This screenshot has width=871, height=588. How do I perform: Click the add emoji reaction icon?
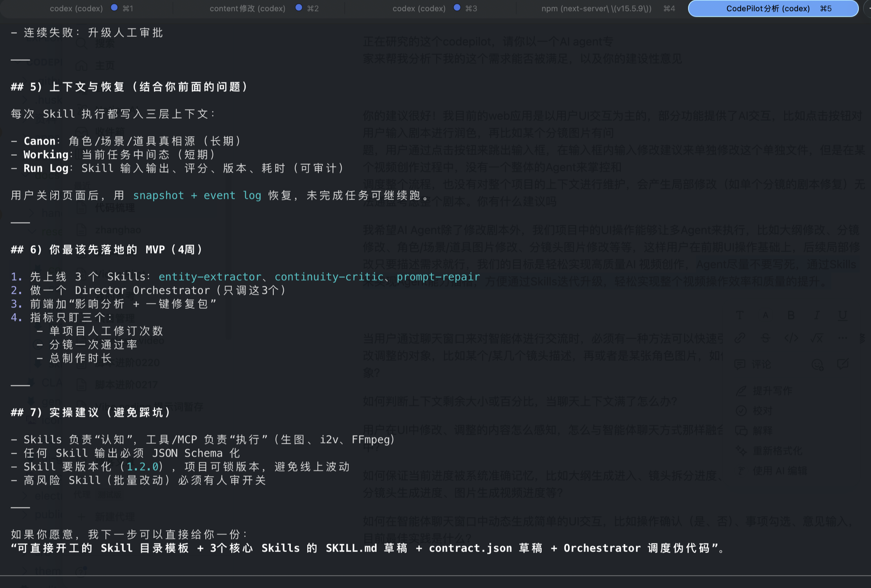click(x=817, y=364)
